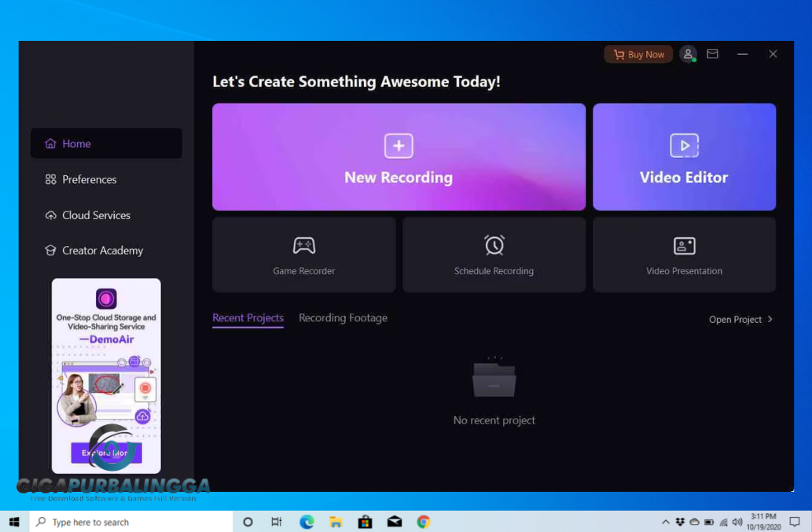Click the Buy Now button
812x532 pixels.
[637, 53]
